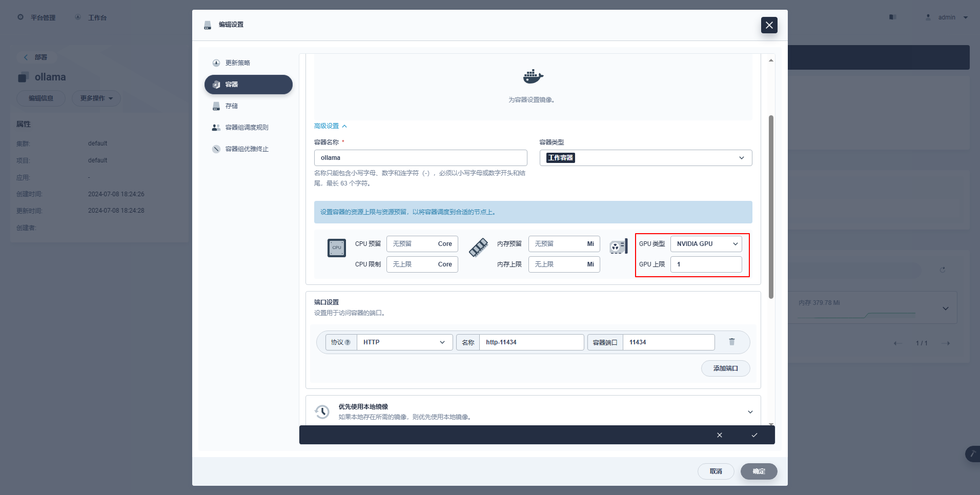Click the cancel button at dialog bottom
The height and width of the screenshot is (495, 980).
(x=716, y=471)
